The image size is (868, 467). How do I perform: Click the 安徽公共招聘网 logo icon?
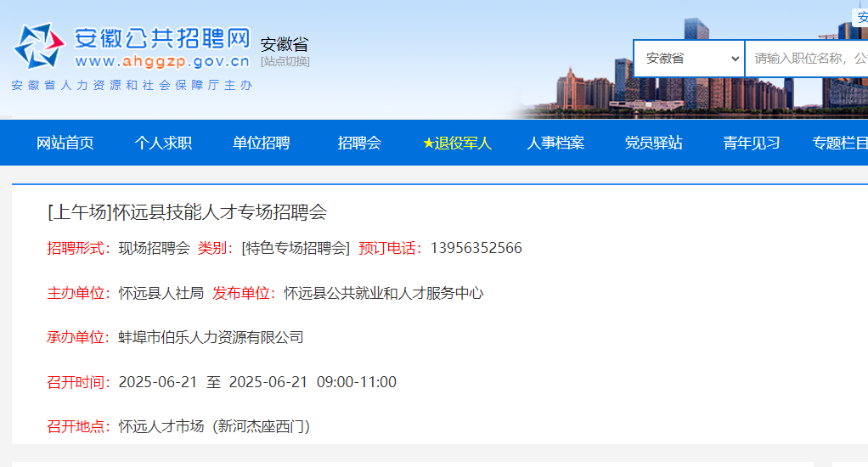(x=39, y=46)
